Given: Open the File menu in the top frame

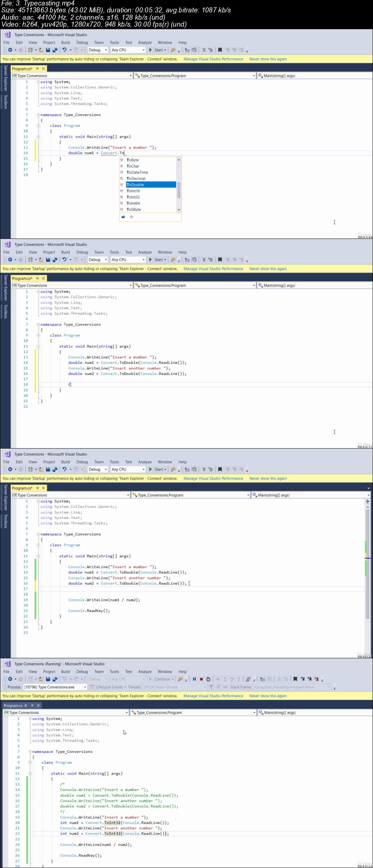Looking at the screenshot, I should pos(7,43).
